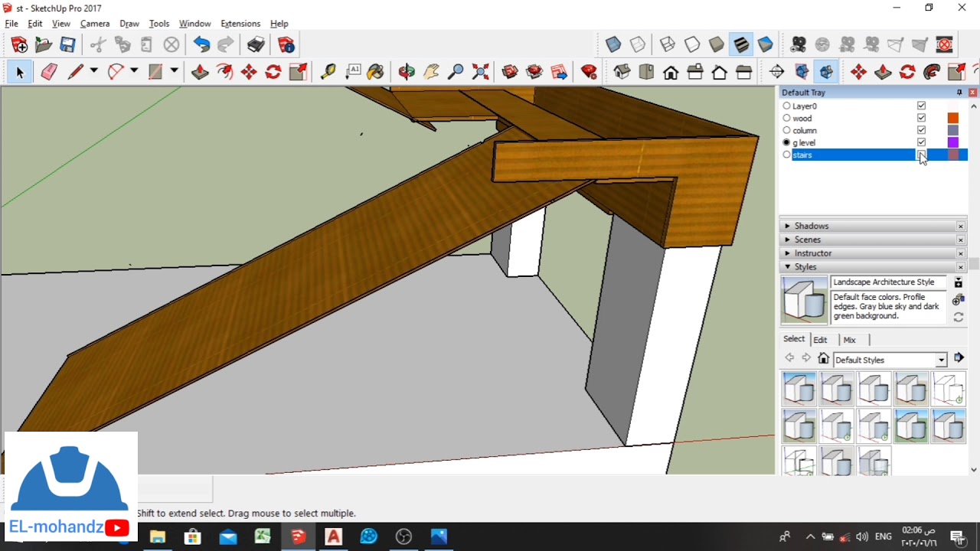The height and width of the screenshot is (551, 980).
Task: Select the Tape Measure tool
Action: [x=328, y=72]
